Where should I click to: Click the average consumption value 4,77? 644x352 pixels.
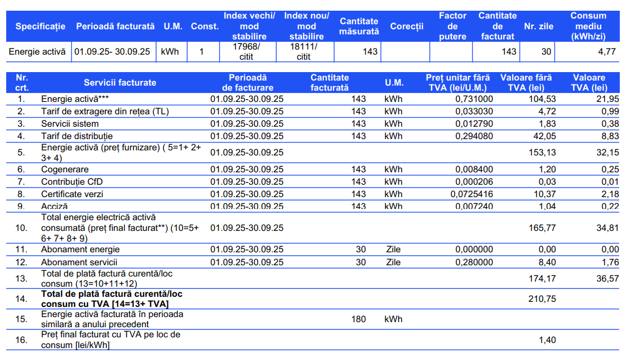pyautogui.click(x=606, y=52)
